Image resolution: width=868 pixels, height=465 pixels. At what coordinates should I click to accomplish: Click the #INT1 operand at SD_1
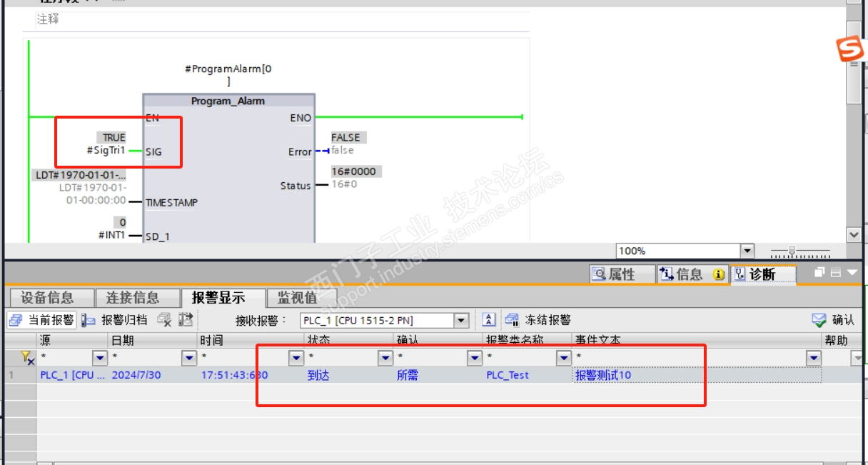point(111,234)
